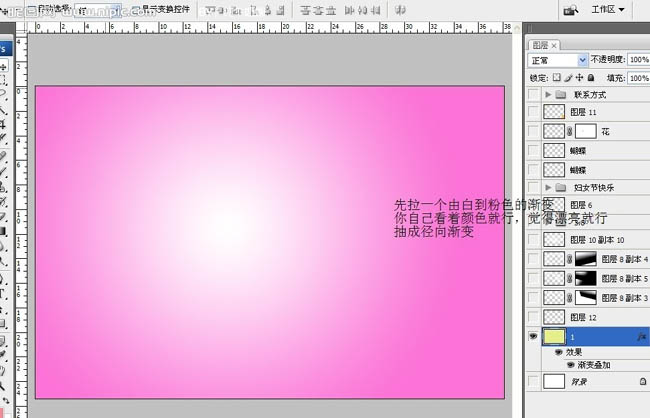
Task: Show the 联系方式 group visibility
Action: [533, 94]
